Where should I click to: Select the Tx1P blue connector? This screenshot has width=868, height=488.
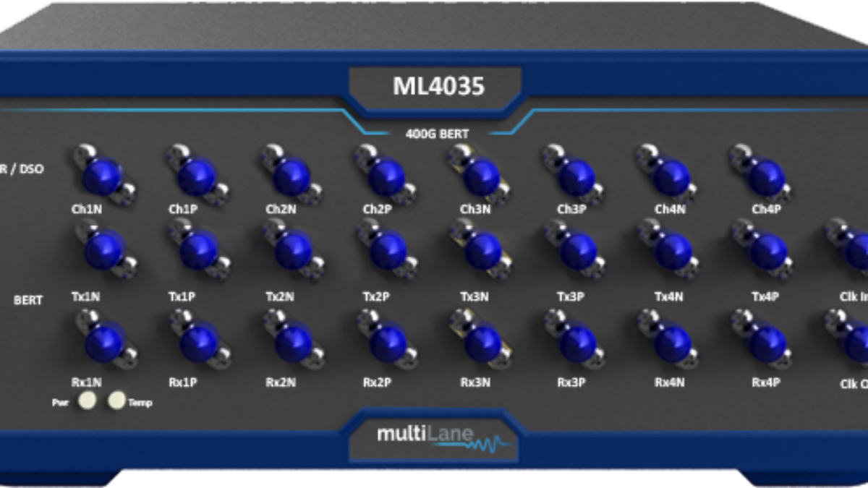[198, 250]
